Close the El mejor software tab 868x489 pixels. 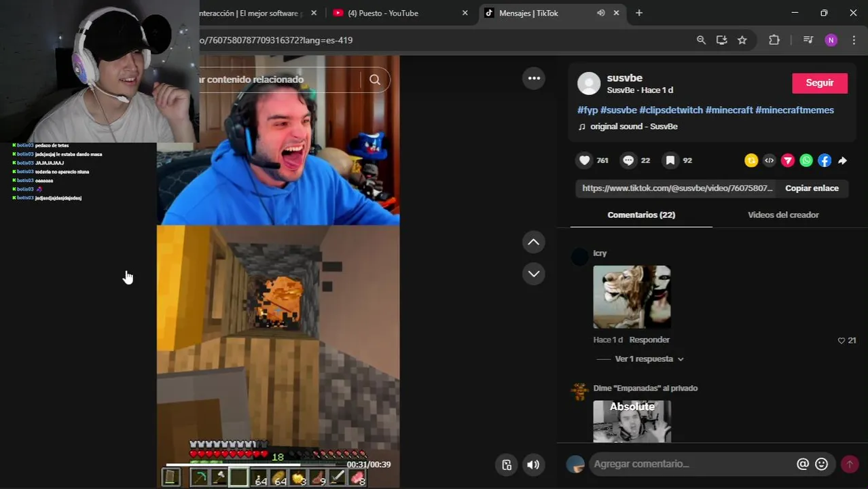pos(314,13)
